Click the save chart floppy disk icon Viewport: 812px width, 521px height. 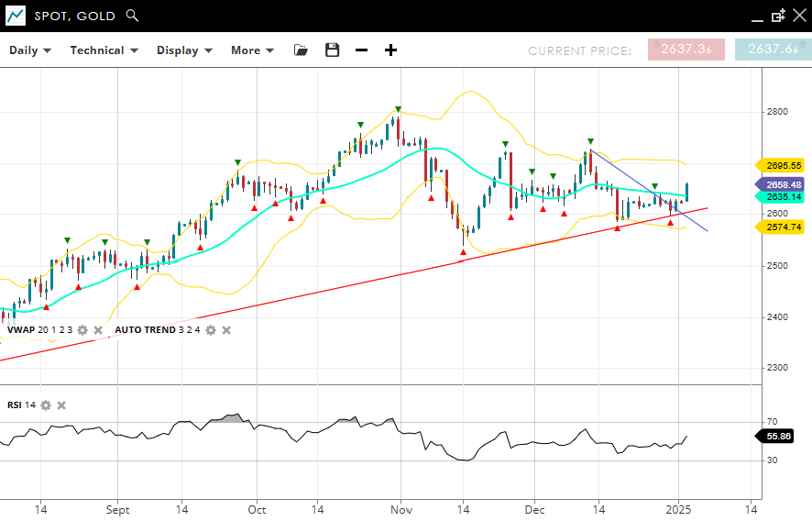[x=332, y=50]
